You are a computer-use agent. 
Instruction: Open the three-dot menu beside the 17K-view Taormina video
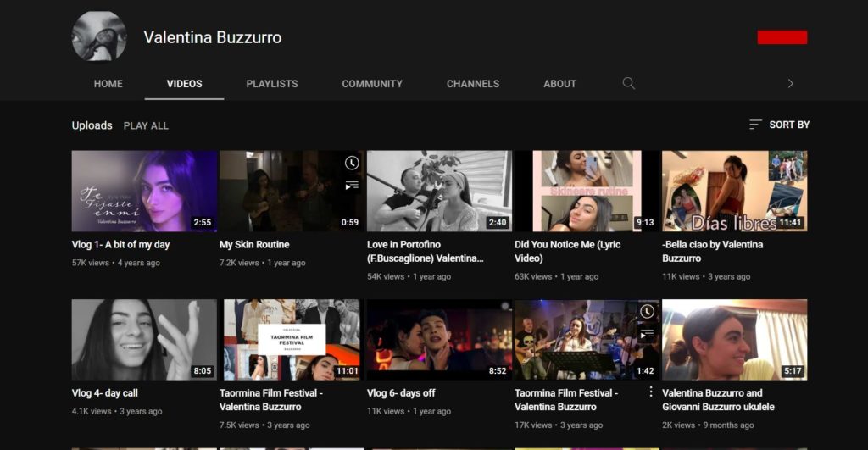pos(651,392)
